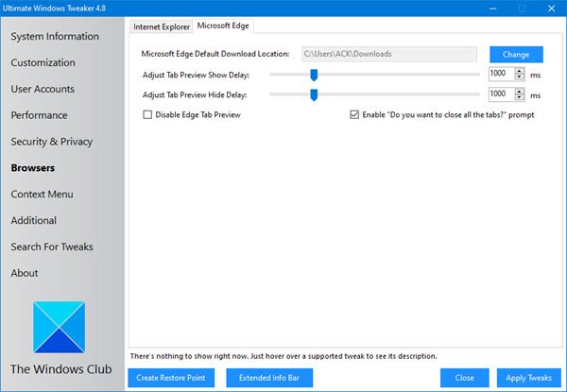
Task: Tick the Disable Edge Tab Preview checkbox
Action: pos(147,115)
